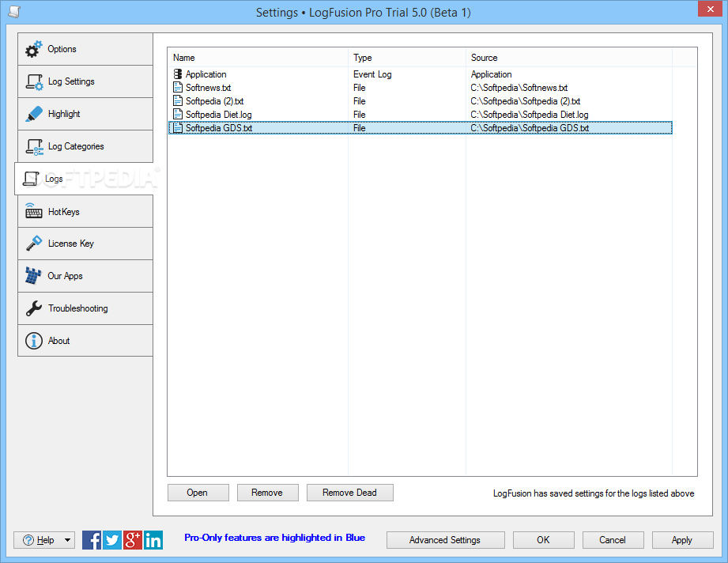This screenshot has width=728, height=563.
Task: Select the Softpedia (2).txt name
Action: point(214,101)
